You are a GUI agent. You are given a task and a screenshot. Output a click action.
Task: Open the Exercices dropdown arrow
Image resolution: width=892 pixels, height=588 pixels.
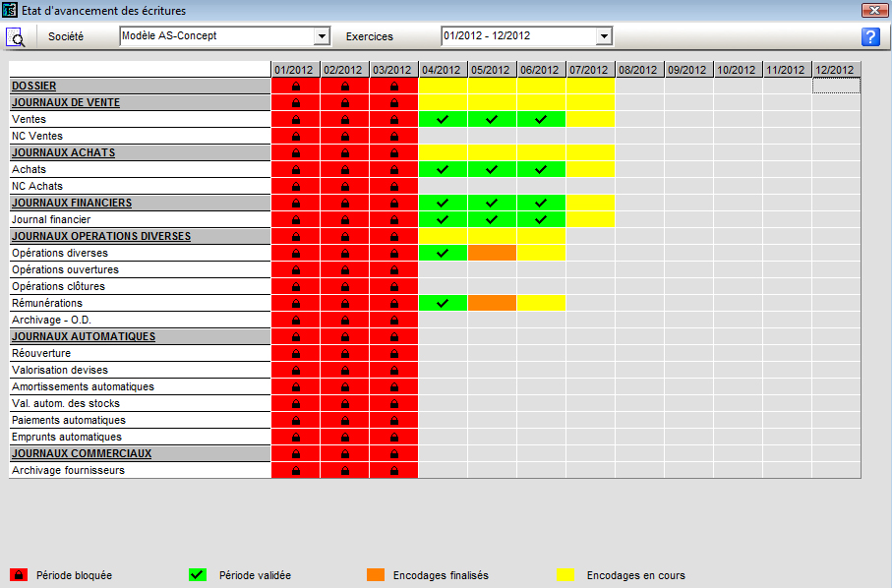604,36
